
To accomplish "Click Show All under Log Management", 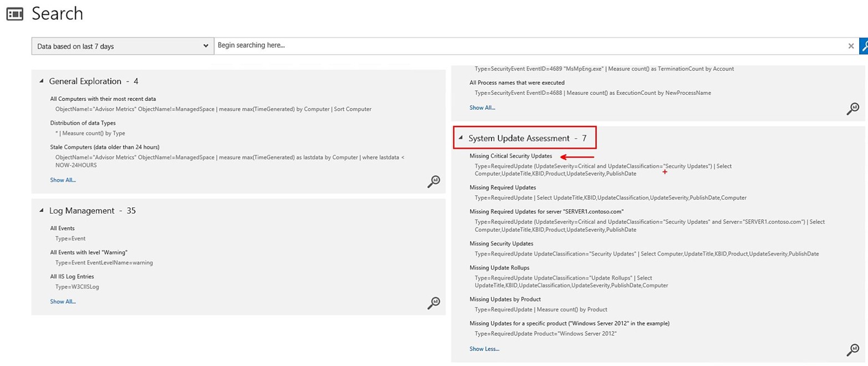I will point(63,302).
